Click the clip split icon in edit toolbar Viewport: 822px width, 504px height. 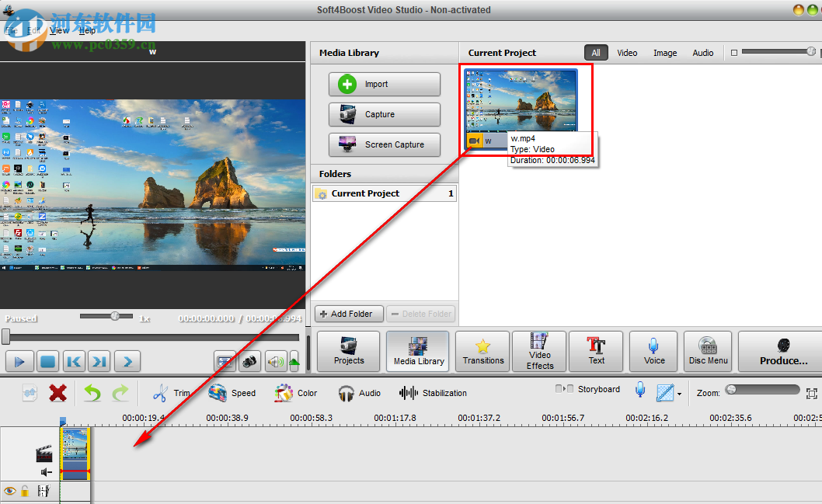30,392
